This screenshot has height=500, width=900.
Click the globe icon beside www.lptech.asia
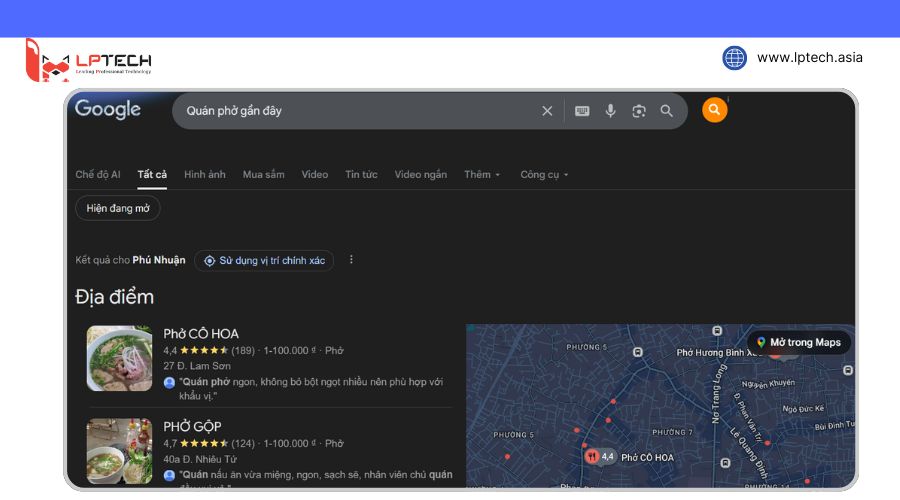click(734, 58)
